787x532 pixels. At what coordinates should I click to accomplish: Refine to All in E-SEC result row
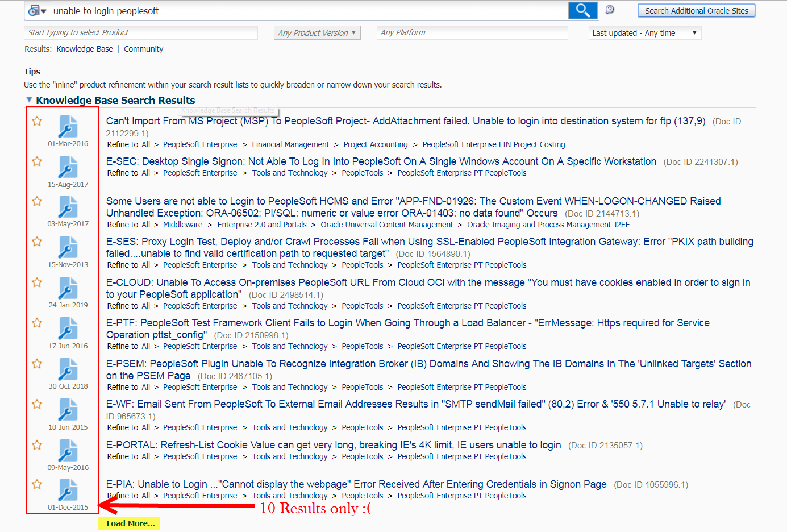[x=146, y=173]
